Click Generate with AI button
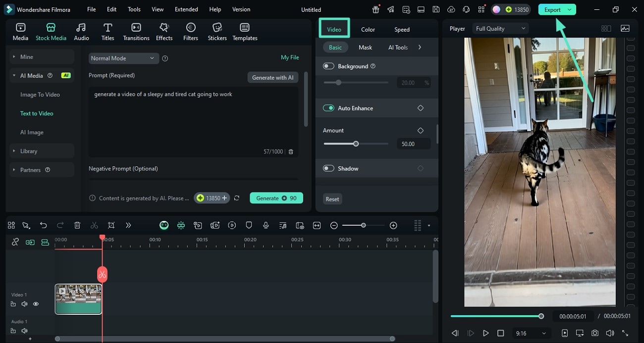The image size is (644, 343). (273, 77)
